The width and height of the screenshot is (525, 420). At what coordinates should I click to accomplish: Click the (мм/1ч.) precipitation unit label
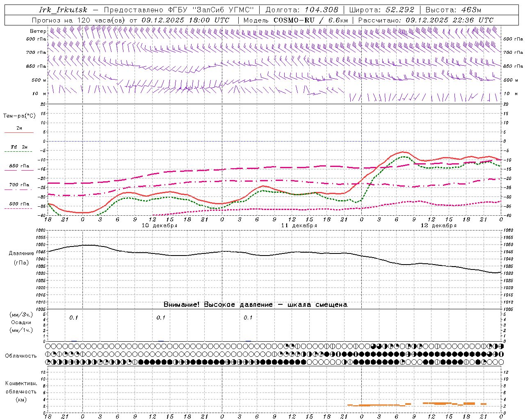coord(21,330)
